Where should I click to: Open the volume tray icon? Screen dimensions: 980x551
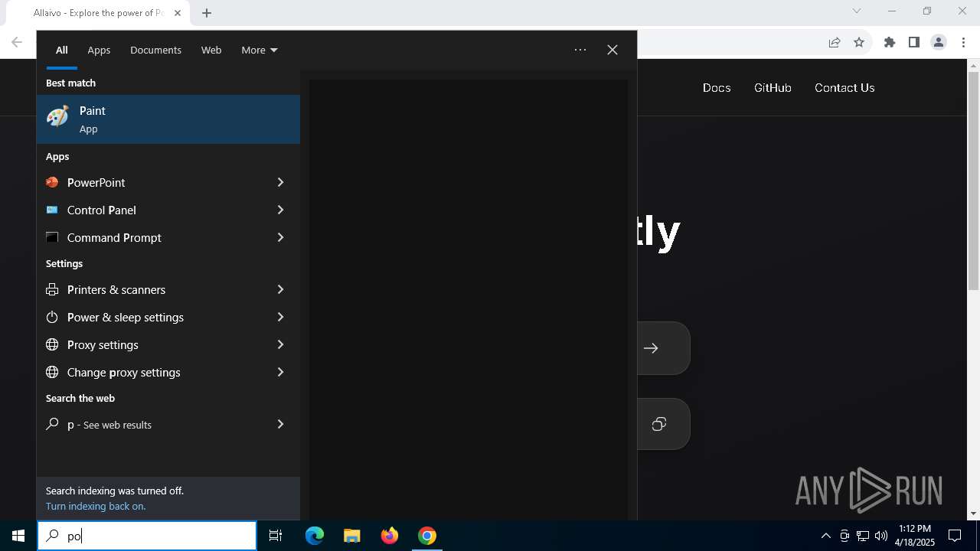(881, 536)
